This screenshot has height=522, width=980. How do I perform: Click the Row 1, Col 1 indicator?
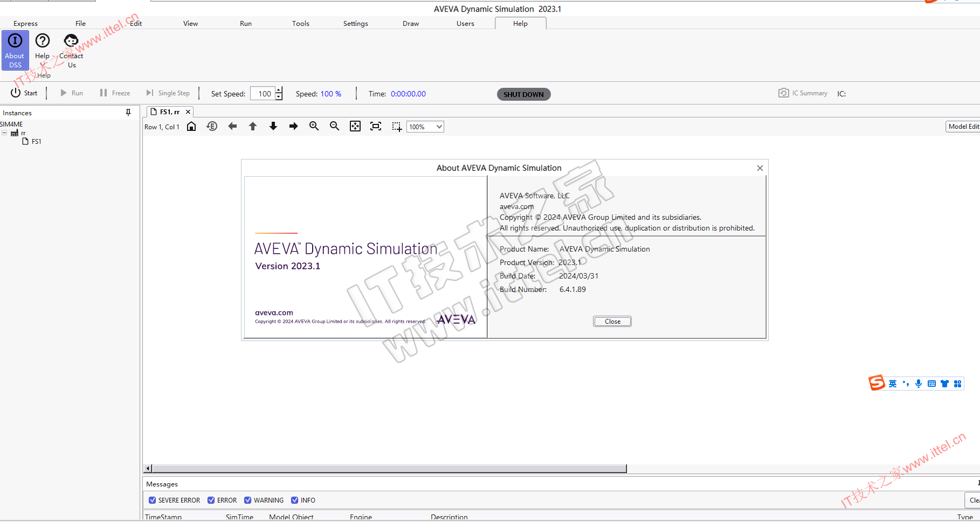162,127
